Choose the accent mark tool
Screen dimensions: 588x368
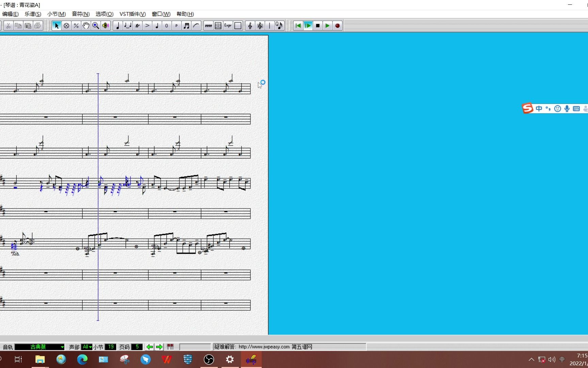click(147, 26)
